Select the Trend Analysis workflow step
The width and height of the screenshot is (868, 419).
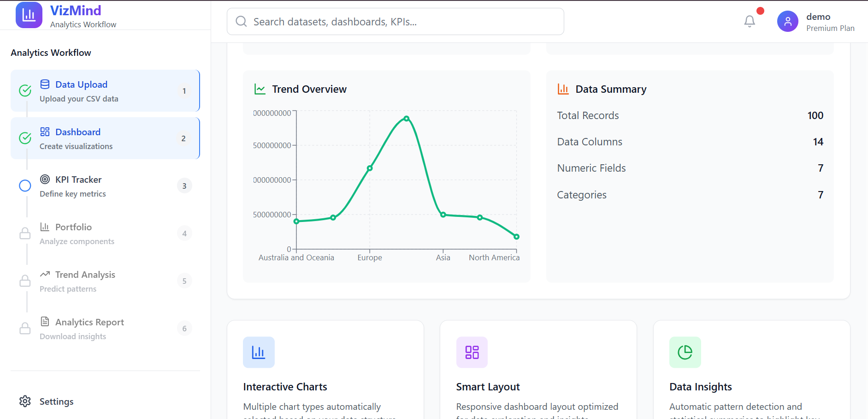point(105,281)
